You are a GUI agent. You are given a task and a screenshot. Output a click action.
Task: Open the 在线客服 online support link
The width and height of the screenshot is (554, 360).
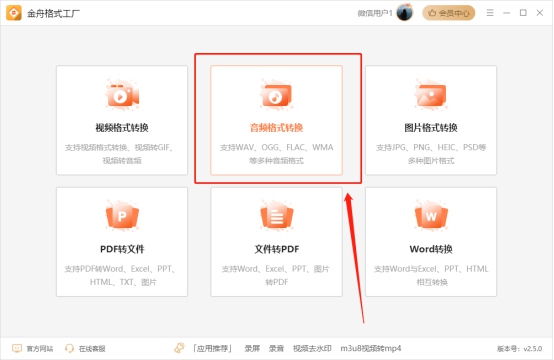tap(92, 349)
